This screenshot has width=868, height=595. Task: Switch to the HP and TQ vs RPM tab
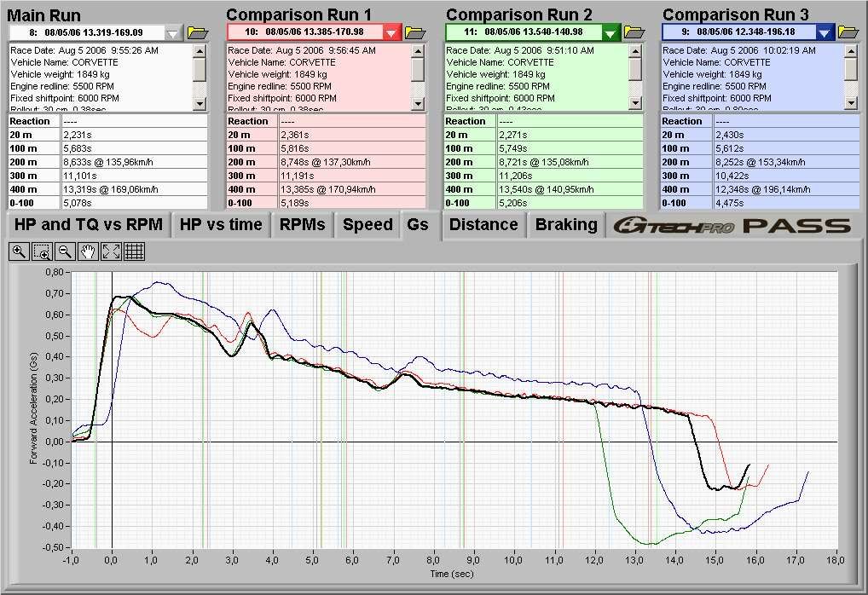pos(88,225)
